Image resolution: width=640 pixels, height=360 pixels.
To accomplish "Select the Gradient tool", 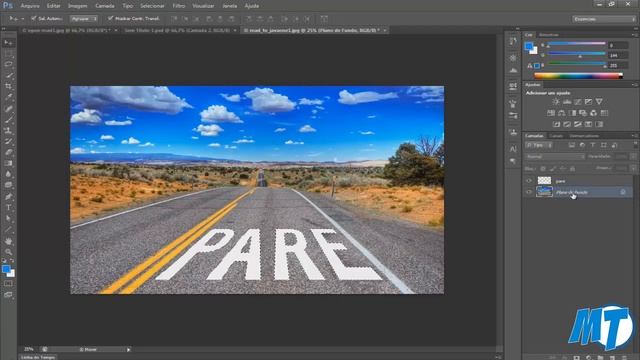I will click(x=8, y=163).
